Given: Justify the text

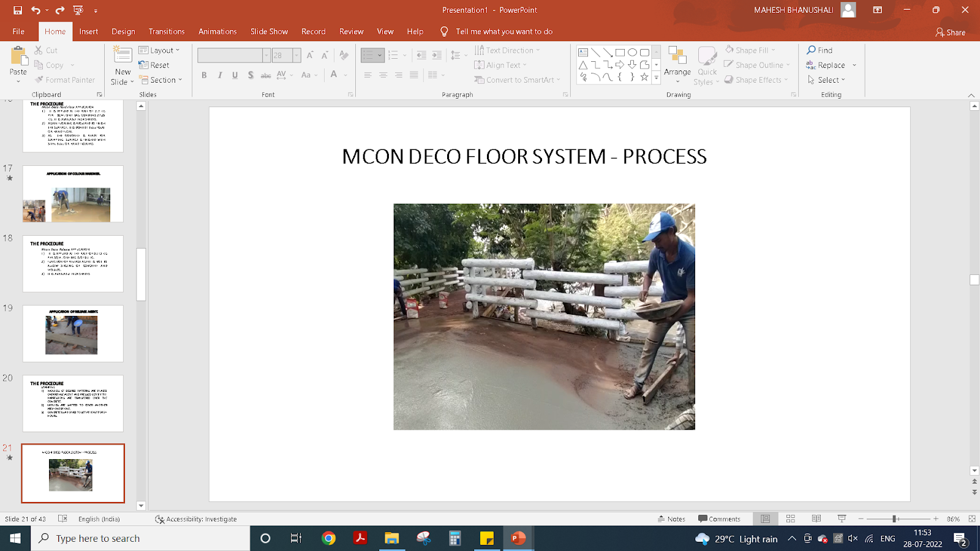Looking at the screenshot, I should [x=414, y=75].
